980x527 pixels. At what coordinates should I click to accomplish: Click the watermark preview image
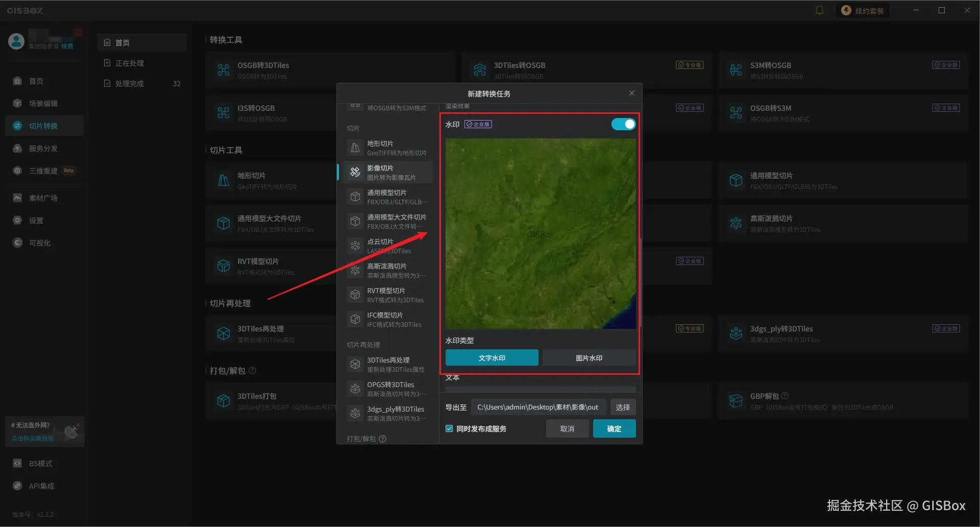pos(541,234)
